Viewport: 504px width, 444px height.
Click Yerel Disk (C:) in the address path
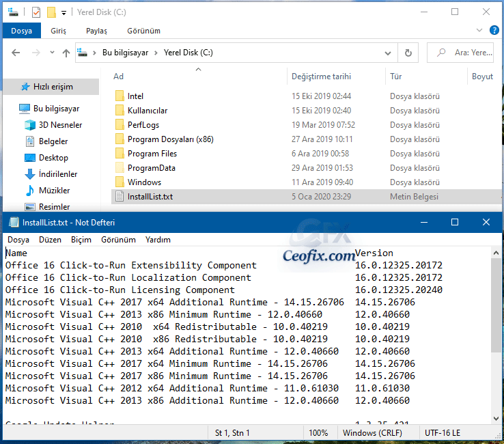point(188,53)
